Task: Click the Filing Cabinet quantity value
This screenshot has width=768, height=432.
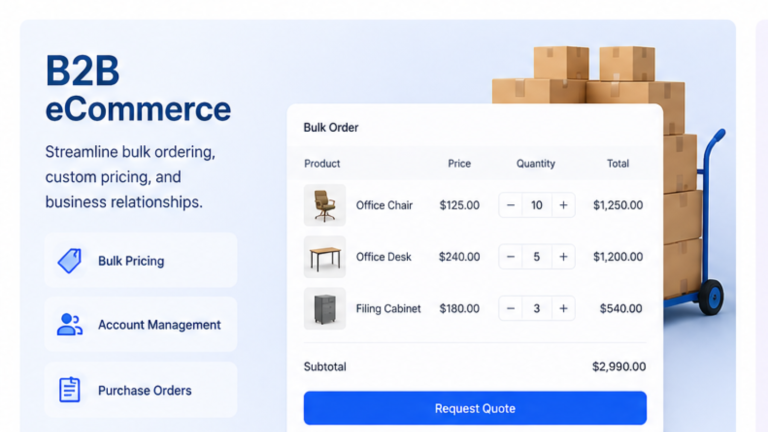Action: coord(537,309)
